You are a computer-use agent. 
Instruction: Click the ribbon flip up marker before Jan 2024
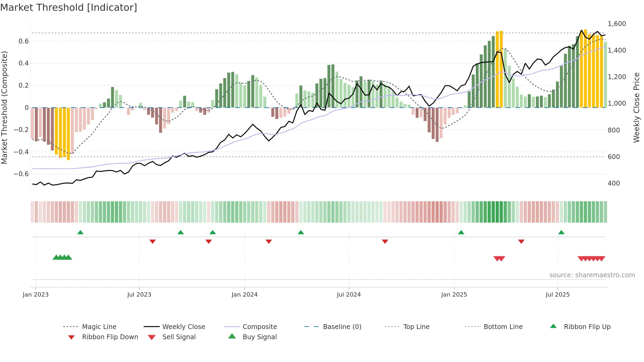pos(213,232)
